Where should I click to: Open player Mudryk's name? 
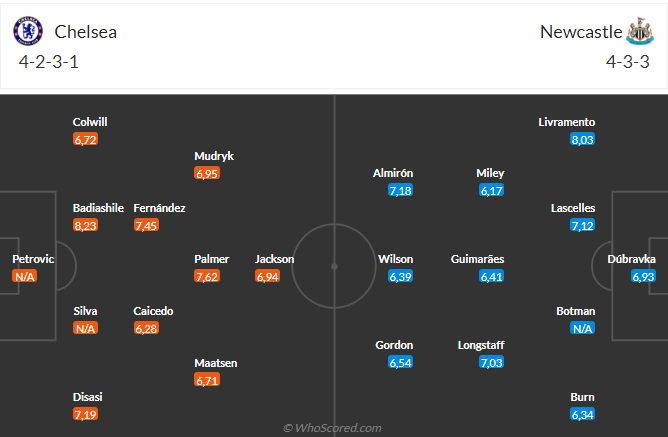pos(214,156)
